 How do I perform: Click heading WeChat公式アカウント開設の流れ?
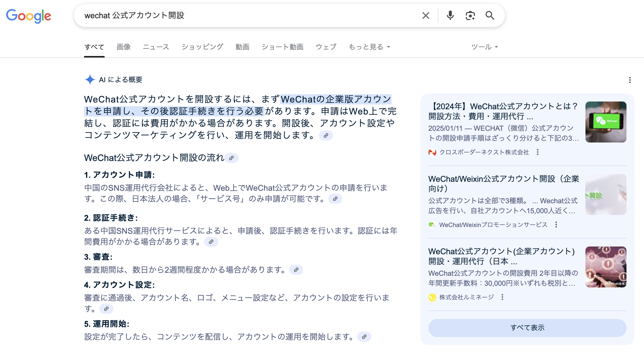pos(154,158)
